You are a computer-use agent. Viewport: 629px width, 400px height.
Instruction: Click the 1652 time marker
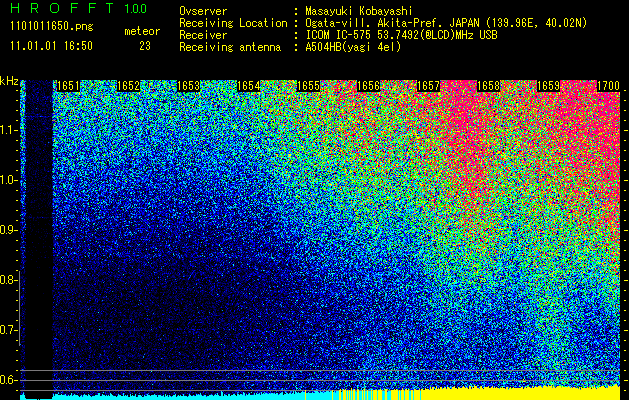pos(128,86)
